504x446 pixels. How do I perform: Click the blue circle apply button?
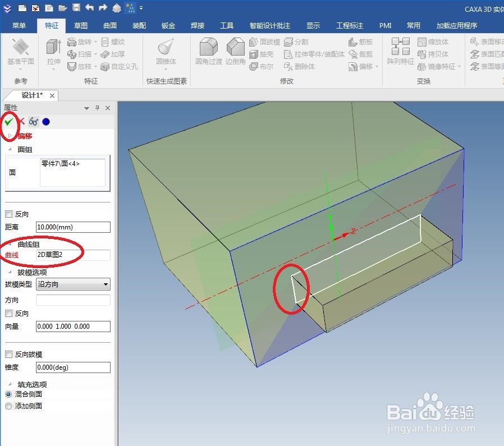[x=46, y=122]
